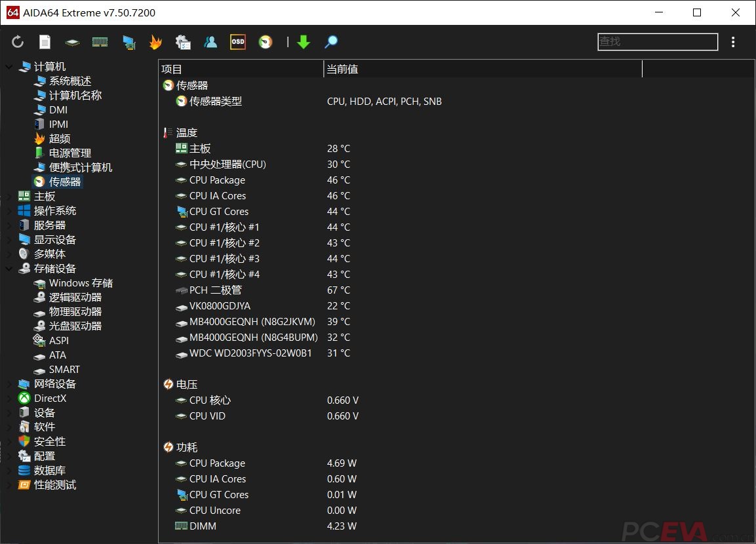Open 逻辑驱动器 tree entry
Viewport: 756px width, 544px height.
tap(75, 298)
